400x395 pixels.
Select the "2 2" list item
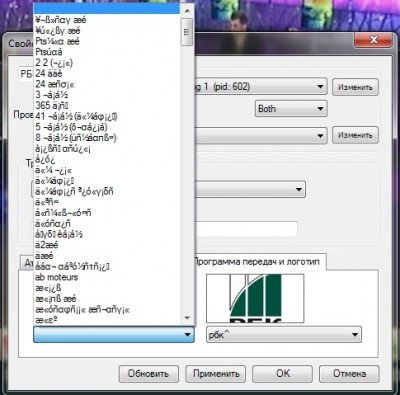tap(107, 63)
